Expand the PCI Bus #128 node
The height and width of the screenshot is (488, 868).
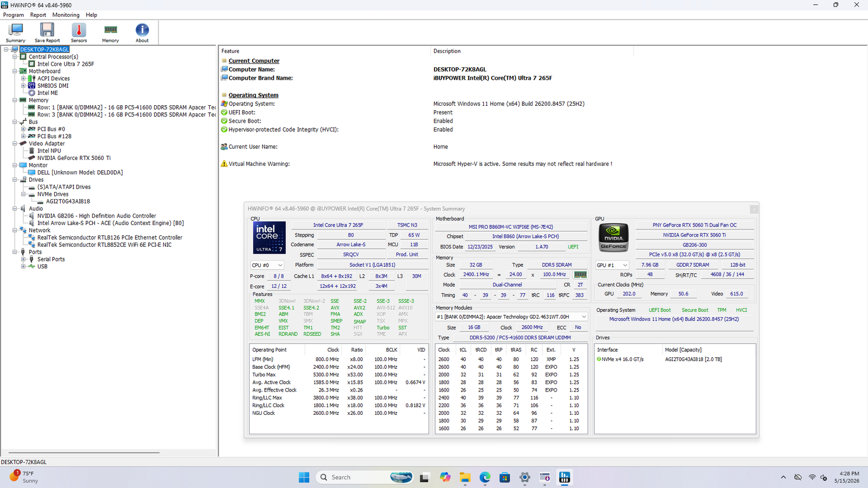(23, 136)
